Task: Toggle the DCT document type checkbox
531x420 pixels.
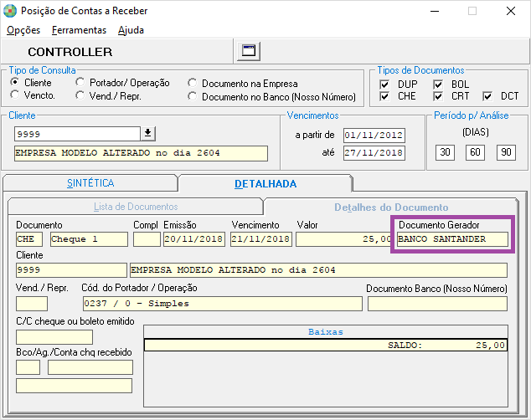Action: click(487, 96)
